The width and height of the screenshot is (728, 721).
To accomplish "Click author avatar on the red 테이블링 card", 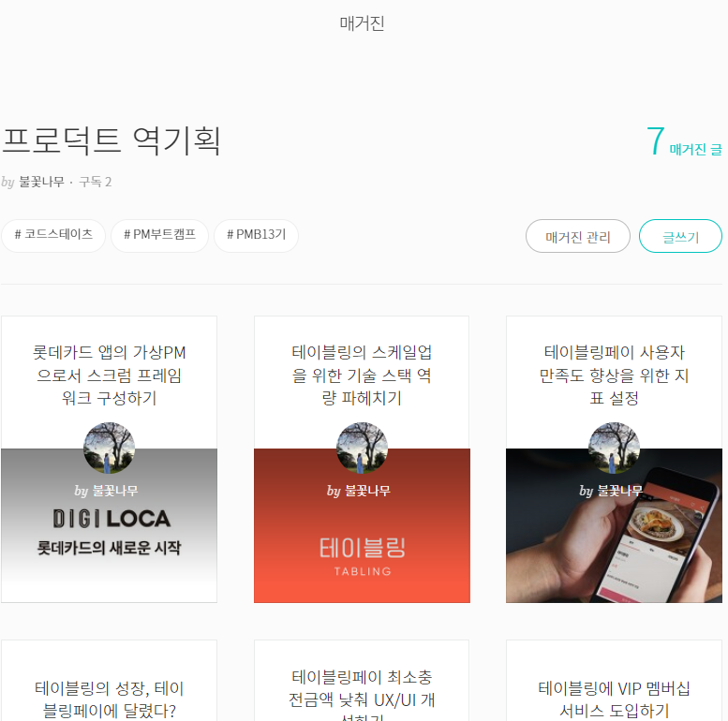I will 362,448.
